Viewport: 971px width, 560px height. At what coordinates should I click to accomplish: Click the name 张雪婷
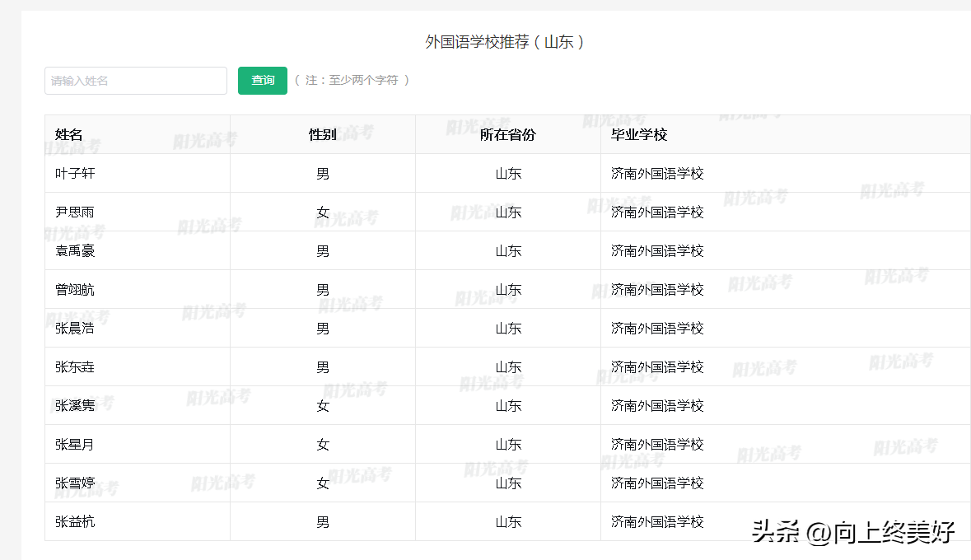coord(75,483)
